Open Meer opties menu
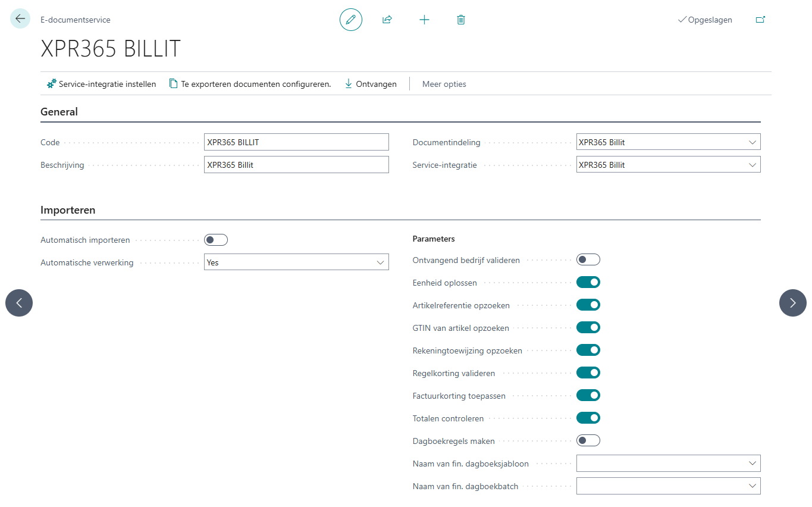 point(444,84)
